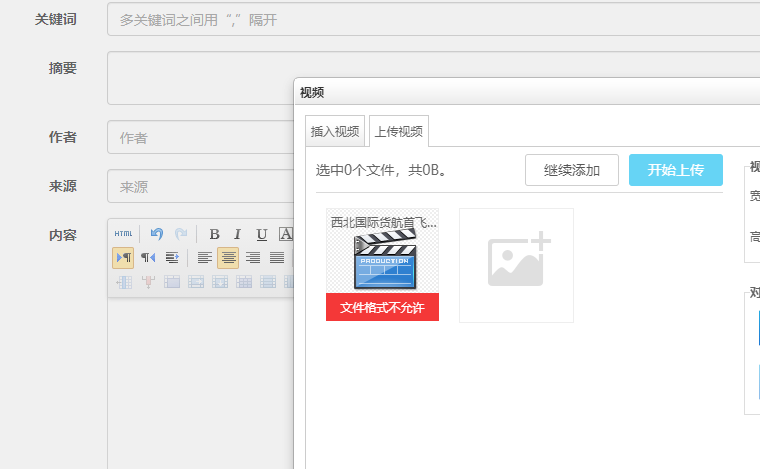
Task: Align text right
Action: coord(252,258)
